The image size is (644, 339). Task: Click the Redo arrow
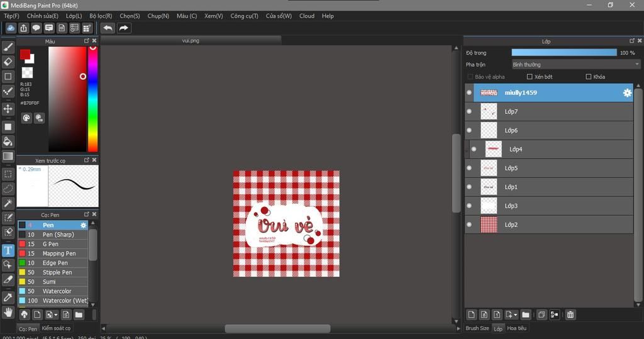124,28
